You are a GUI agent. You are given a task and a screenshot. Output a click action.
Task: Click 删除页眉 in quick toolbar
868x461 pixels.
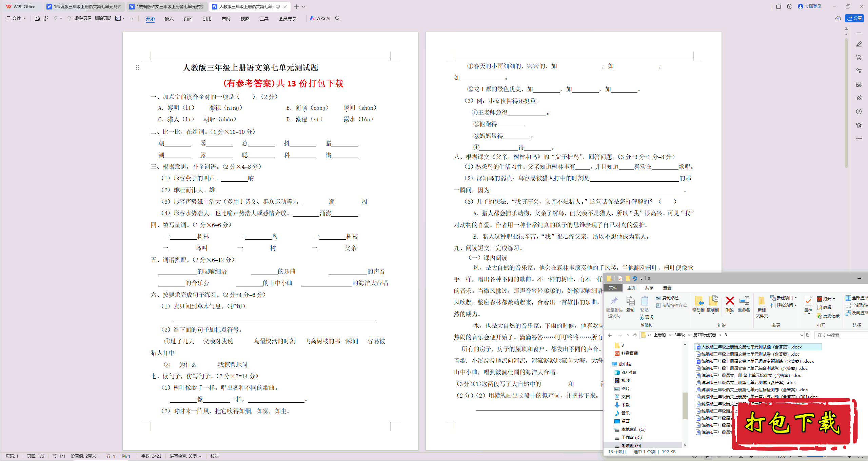coord(83,18)
